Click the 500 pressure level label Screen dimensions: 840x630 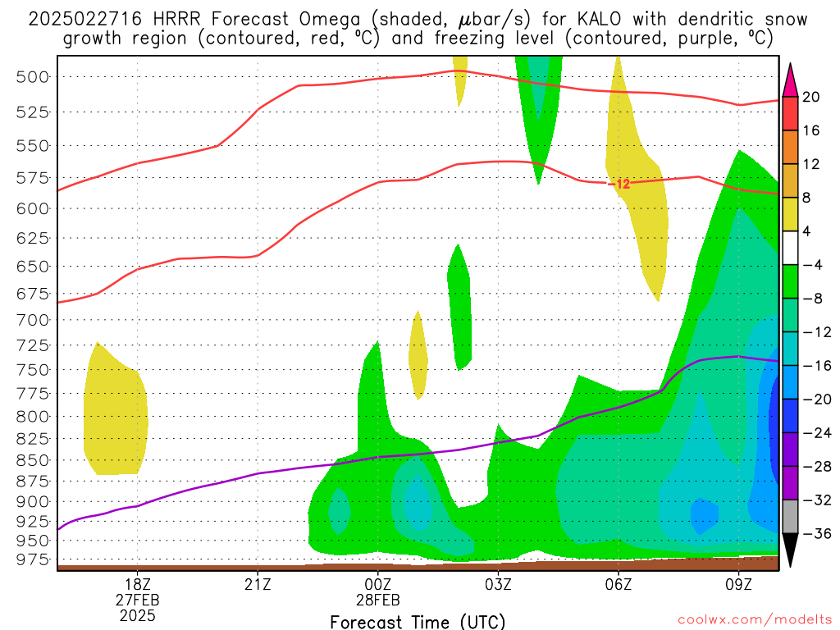coord(32,77)
